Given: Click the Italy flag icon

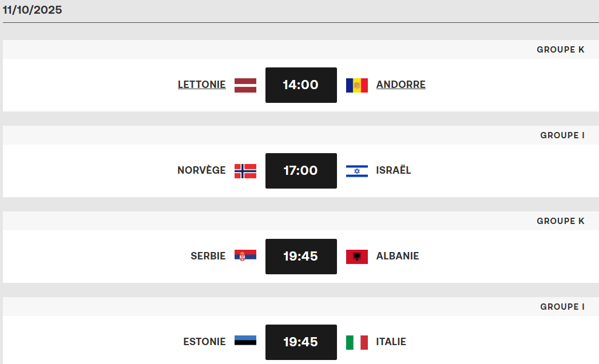Looking at the screenshot, I should click(357, 342).
